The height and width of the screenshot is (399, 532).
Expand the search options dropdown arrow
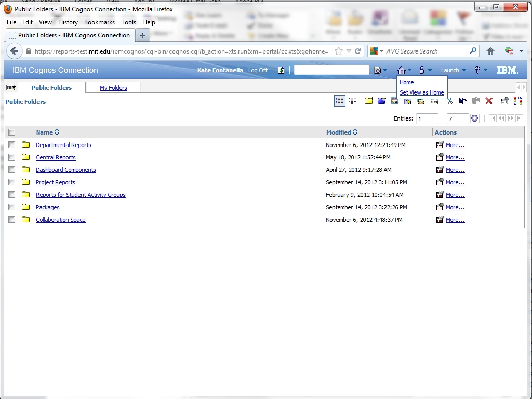click(x=385, y=71)
